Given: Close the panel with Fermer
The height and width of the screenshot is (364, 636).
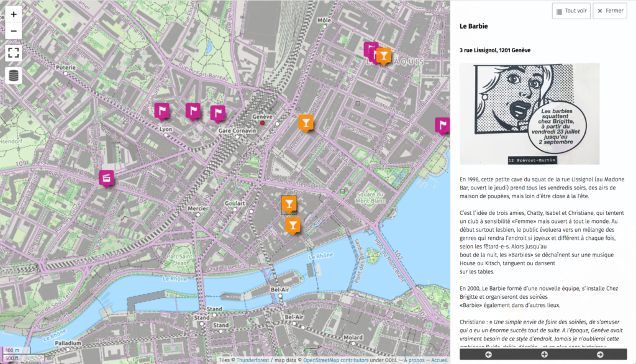Looking at the screenshot, I should coord(610,11).
